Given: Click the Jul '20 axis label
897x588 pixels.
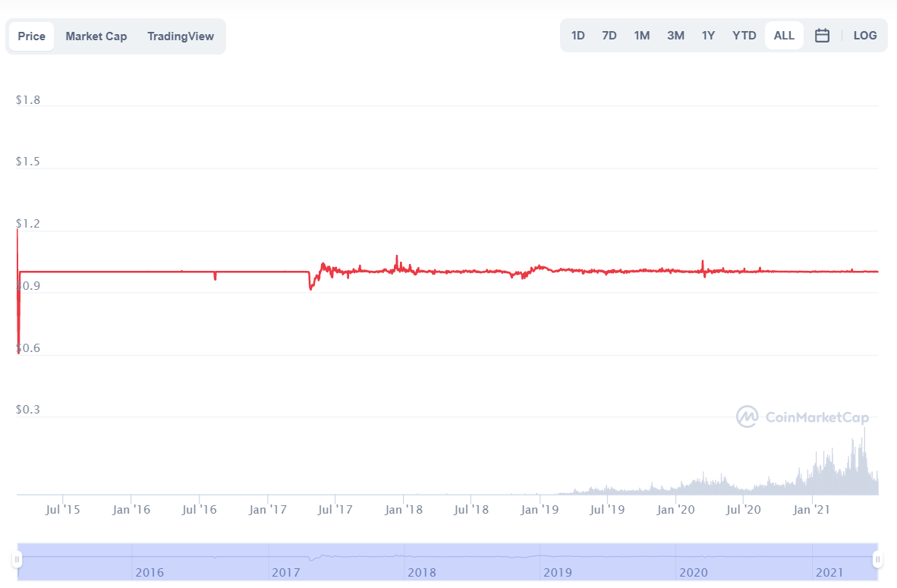Looking at the screenshot, I should [744, 510].
